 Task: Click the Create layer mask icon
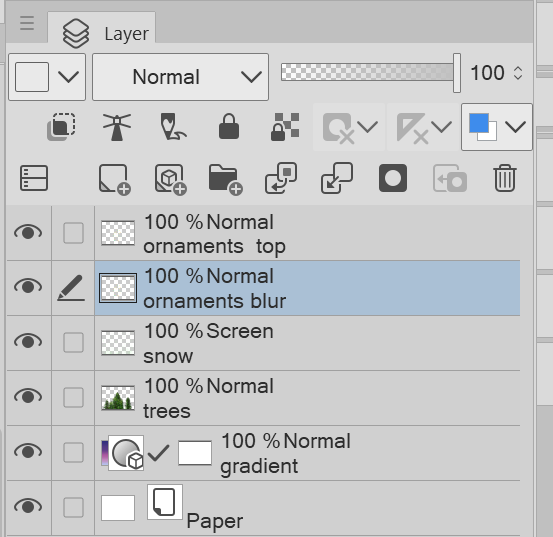point(393,178)
